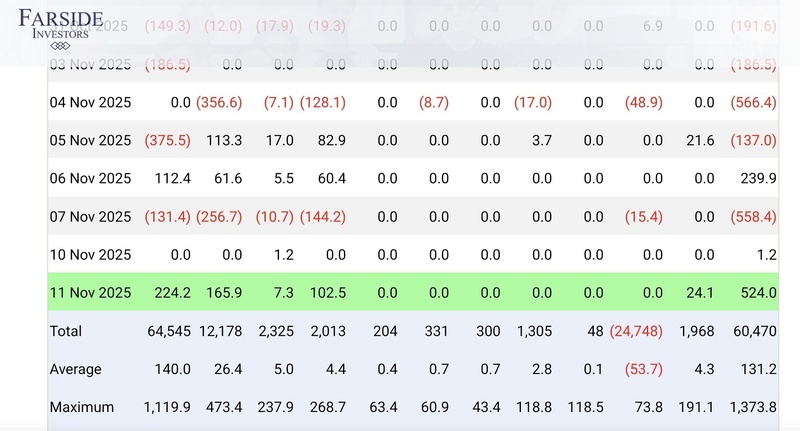Click the 07 Nov 2025 date cell
This screenshot has width=800, height=431.
point(90,217)
